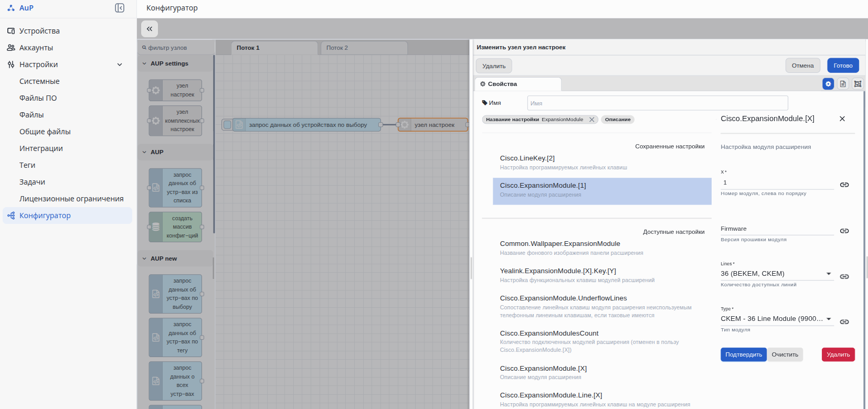Click the X number input field

777,182
